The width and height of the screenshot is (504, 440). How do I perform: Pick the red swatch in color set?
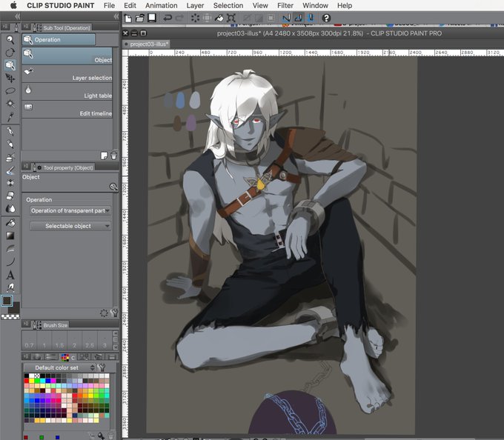click(x=27, y=381)
